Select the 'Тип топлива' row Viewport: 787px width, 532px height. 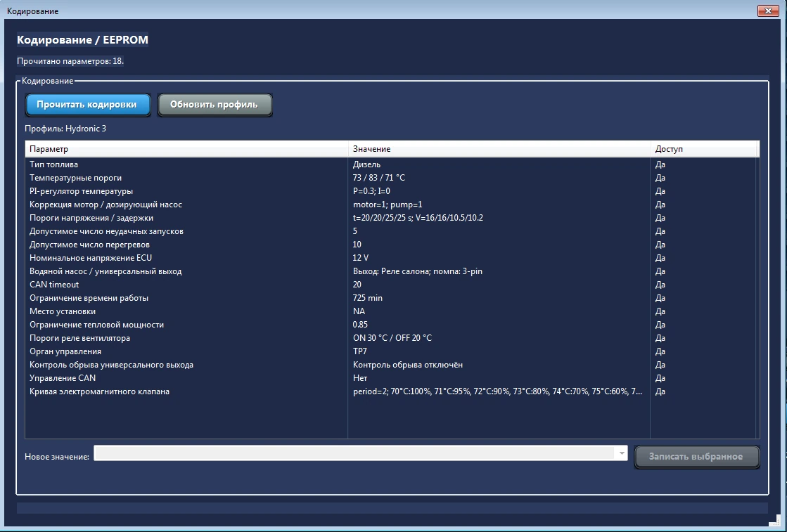click(390, 164)
